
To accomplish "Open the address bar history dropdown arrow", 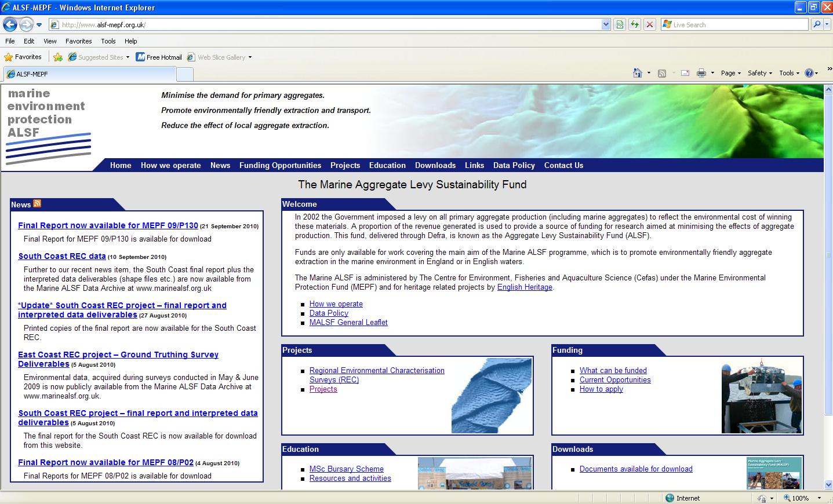I will tap(606, 24).
